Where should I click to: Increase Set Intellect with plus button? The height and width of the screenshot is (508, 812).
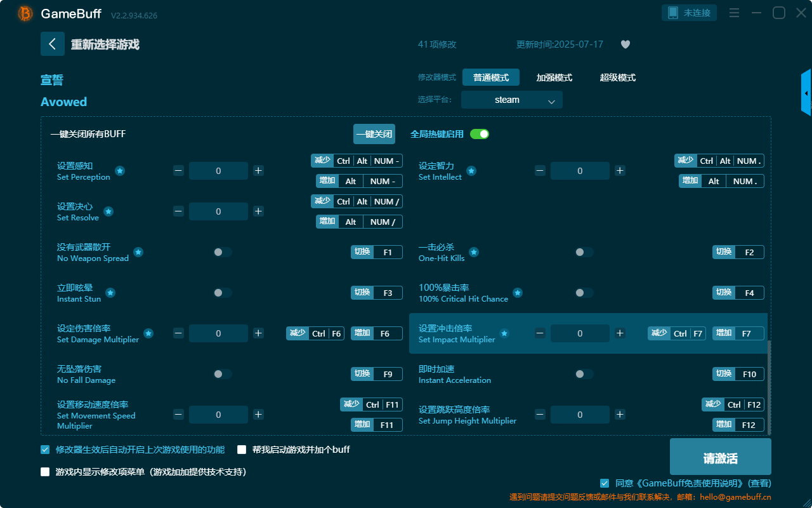pyautogui.click(x=620, y=171)
